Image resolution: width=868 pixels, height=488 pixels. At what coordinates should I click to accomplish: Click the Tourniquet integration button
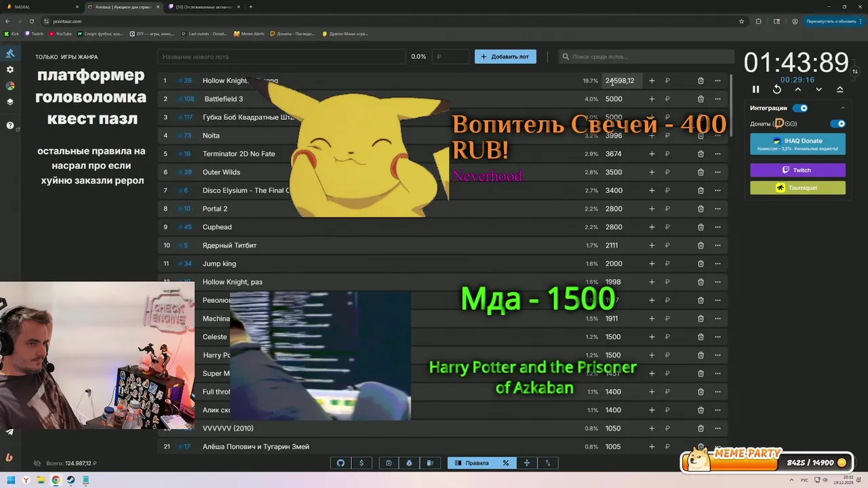point(797,188)
